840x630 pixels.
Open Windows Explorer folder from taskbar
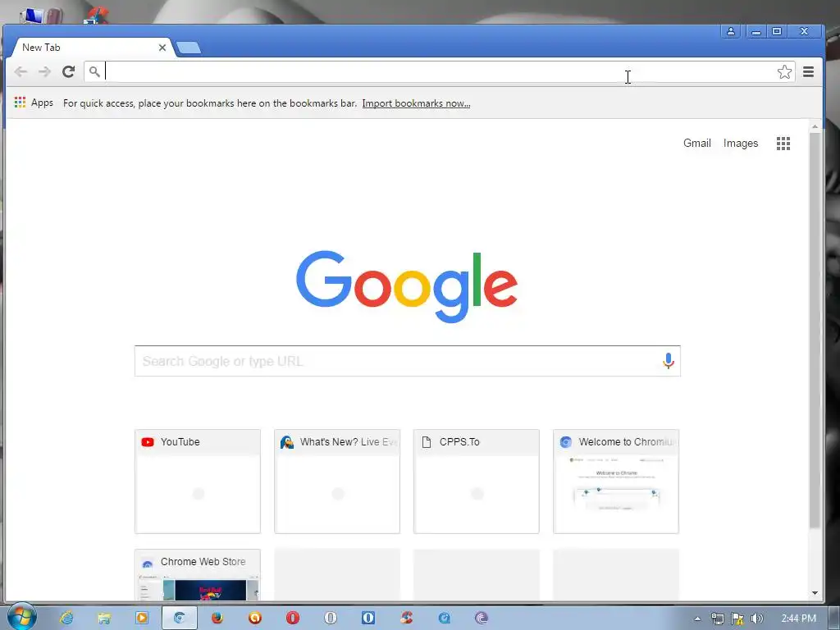[x=104, y=618]
